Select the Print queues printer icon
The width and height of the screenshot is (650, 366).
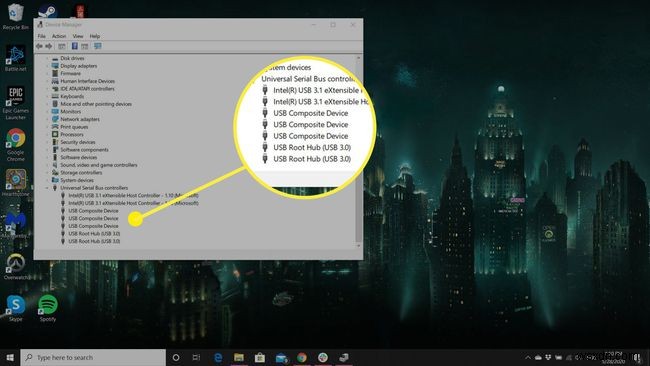55,127
